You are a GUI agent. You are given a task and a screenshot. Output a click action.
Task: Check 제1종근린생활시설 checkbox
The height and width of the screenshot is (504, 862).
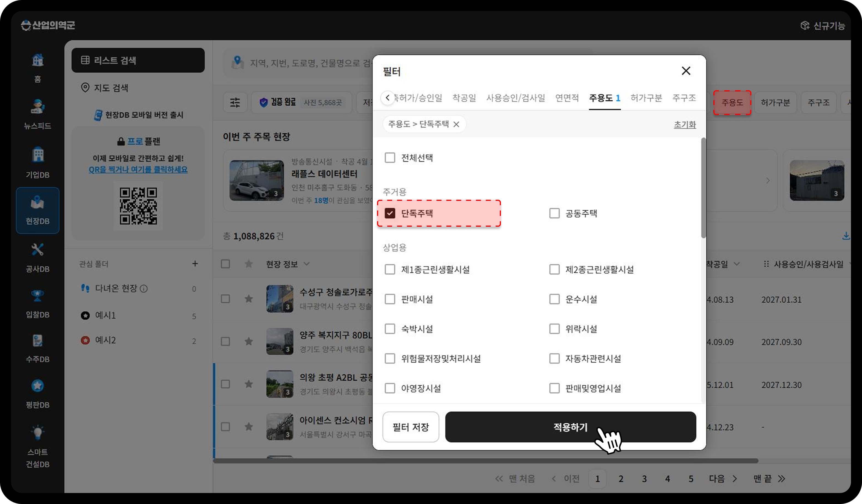(x=390, y=269)
